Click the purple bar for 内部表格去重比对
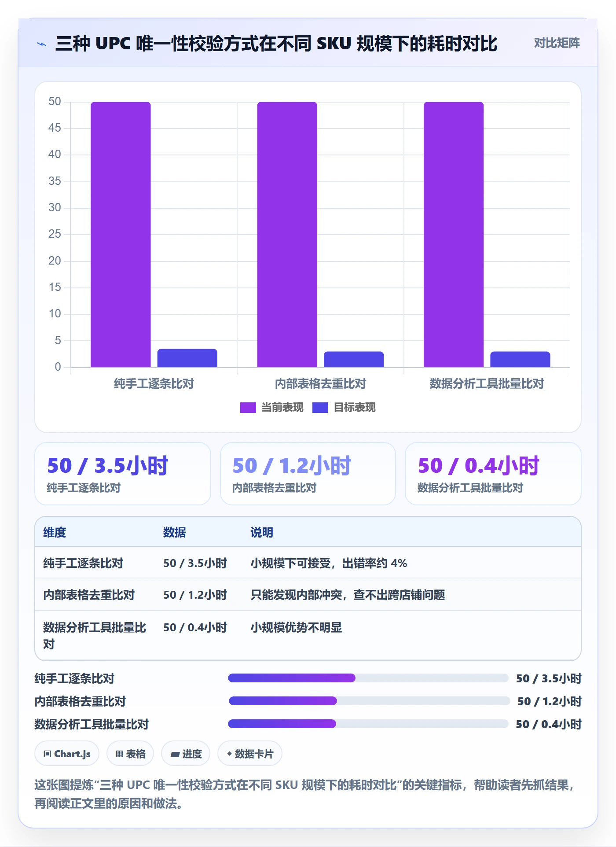The height and width of the screenshot is (847, 616). 287,234
